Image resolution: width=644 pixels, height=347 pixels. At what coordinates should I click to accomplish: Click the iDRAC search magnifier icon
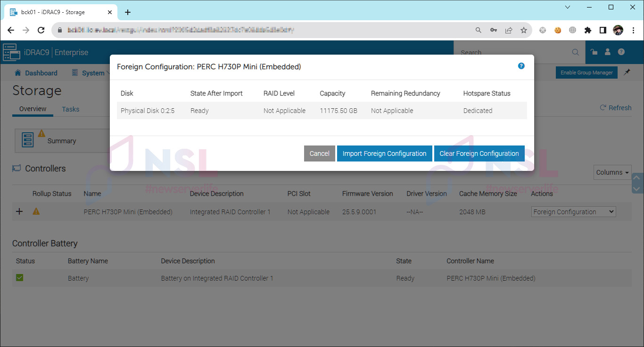[x=575, y=52]
